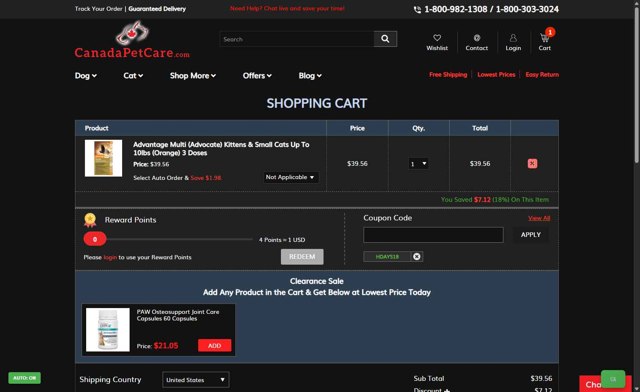Viewport: 640px width, 392px height.
Task: Open the quantity dropdown
Action: point(418,164)
